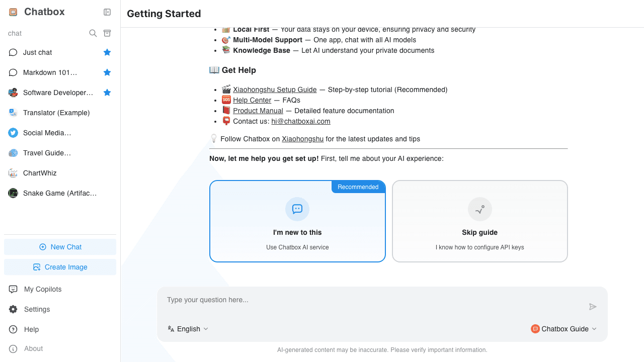Open the archive box icon
The width and height of the screenshot is (644, 362).
point(107,33)
